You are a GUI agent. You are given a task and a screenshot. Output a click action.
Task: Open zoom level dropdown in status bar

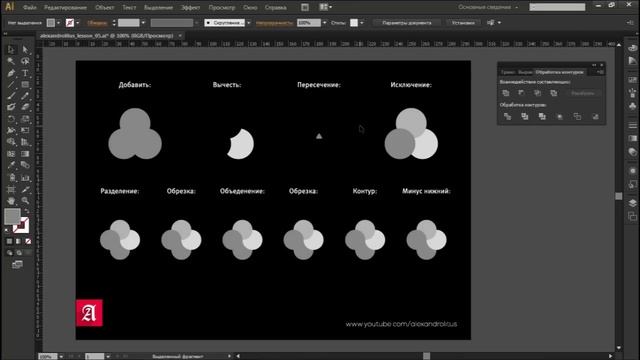pos(61,356)
